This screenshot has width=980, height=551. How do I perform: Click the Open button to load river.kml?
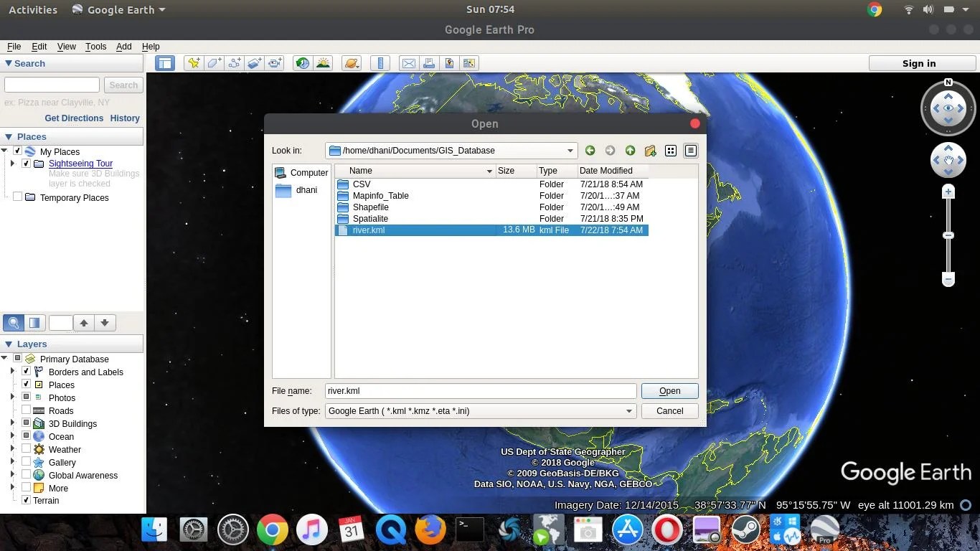tap(668, 390)
